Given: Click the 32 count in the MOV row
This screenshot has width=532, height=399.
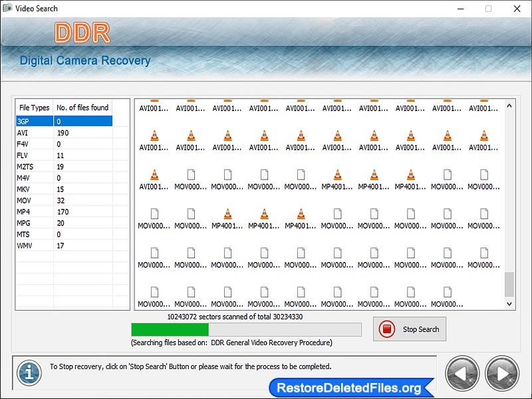Looking at the screenshot, I should pos(61,201).
